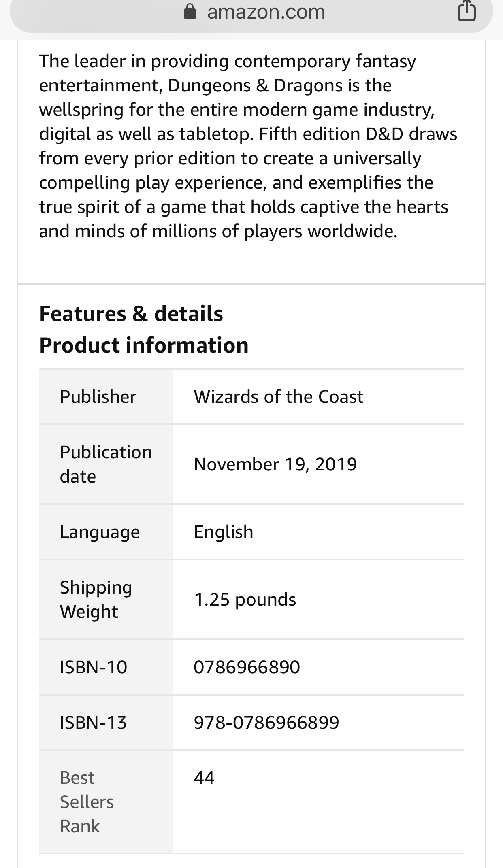503x868 pixels.
Task: Select the Publisher row label
Action: (98, 397)
